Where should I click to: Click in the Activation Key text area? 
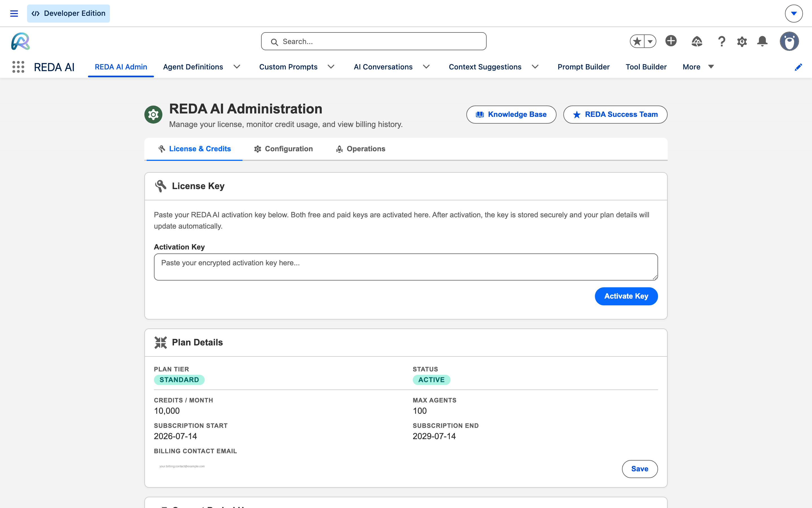406,267
